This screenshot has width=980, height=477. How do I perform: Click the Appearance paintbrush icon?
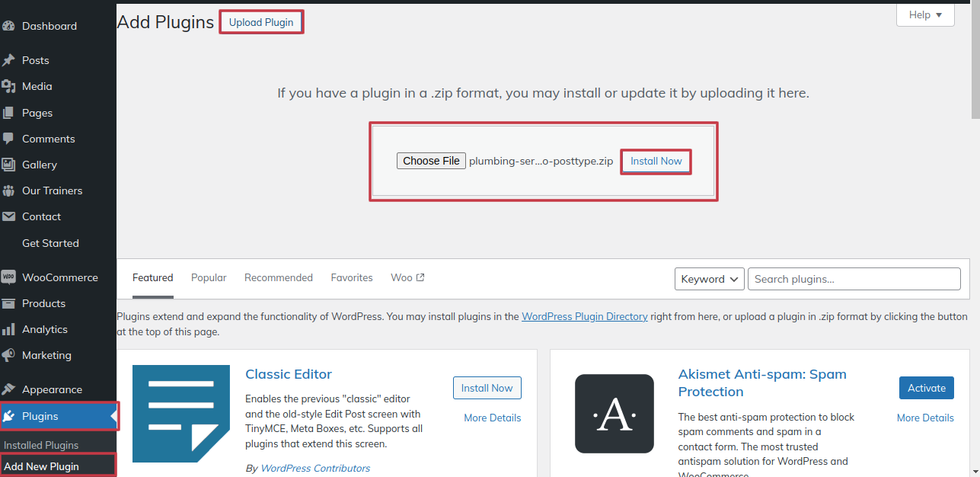[x=8, y=389]
